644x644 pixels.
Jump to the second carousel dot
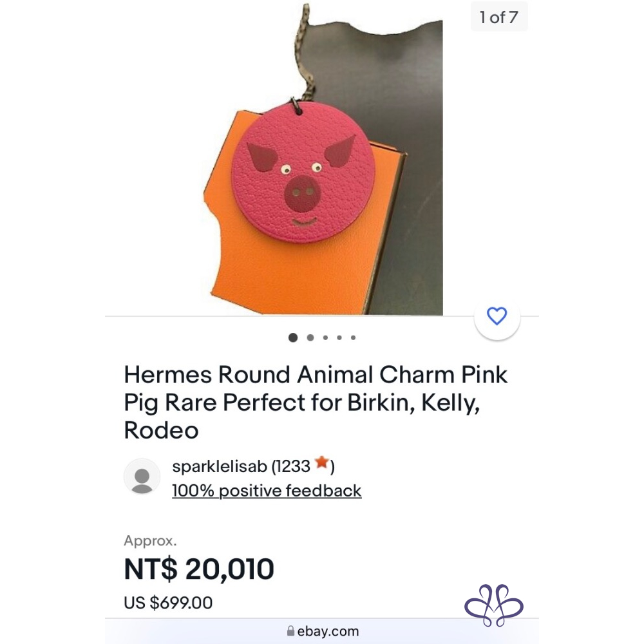(310, 337)
